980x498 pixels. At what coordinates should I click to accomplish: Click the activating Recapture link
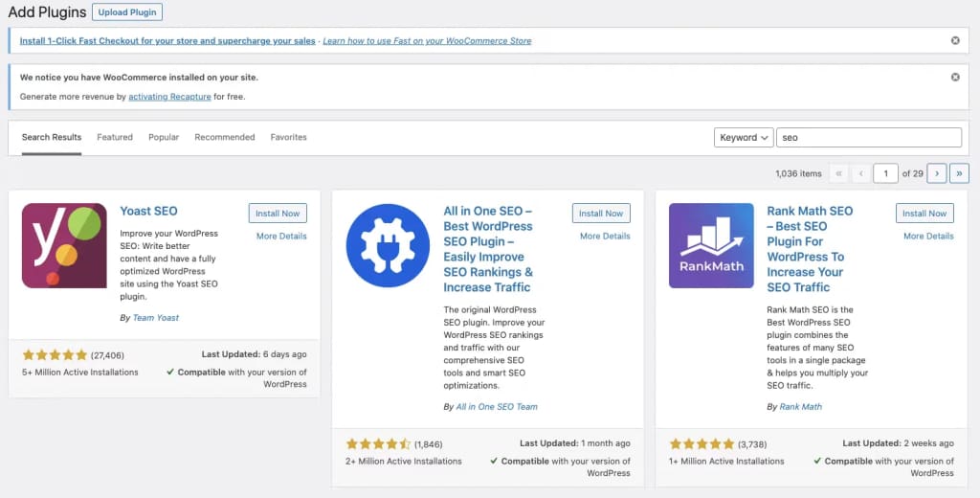[170, 97]
